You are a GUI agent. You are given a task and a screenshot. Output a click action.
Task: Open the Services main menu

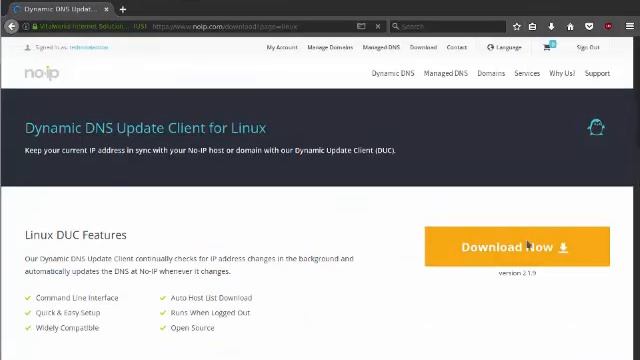527,73
